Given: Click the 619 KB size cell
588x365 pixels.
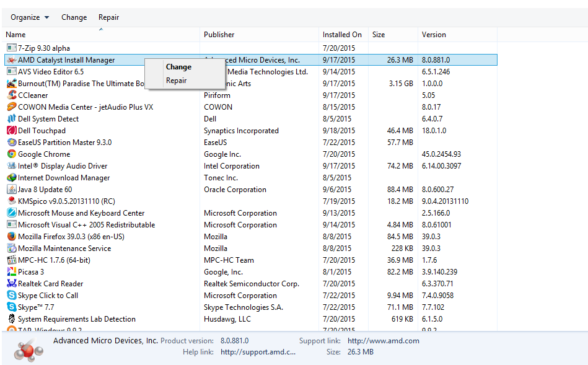Looking at the screenshot, I should 402,319.
